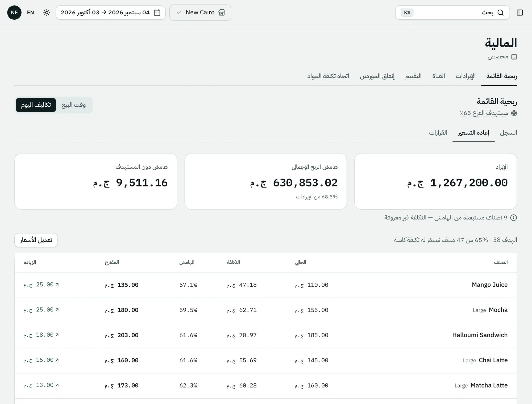The height and width of the screenshot is (404, 532).
Task: Select the Chai Latte Large item
Action: click(x=485, y=360)
